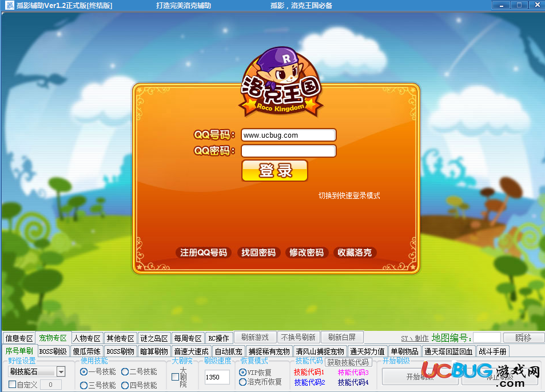Click the magenta 技能代码3 label

coord(353,372)
